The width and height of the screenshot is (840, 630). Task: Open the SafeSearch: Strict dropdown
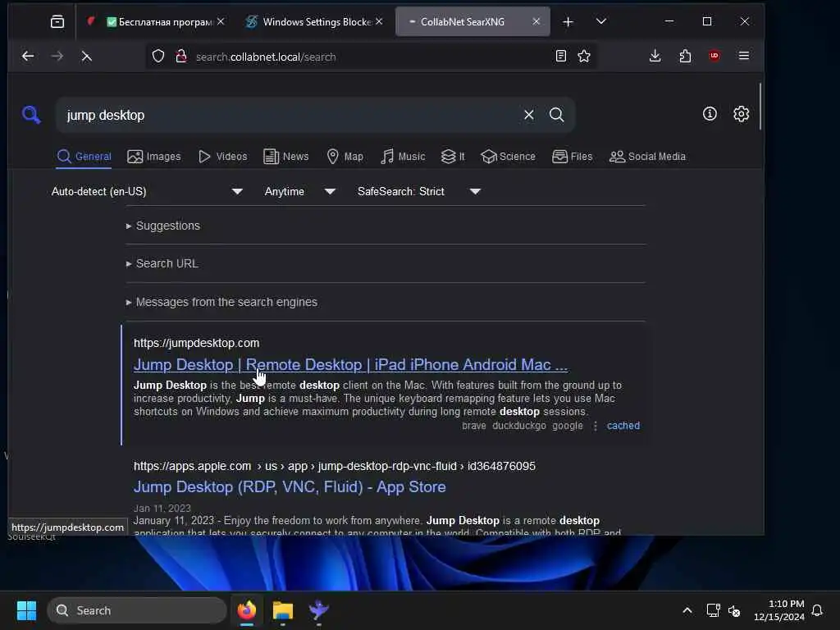(x=419, y=191)
